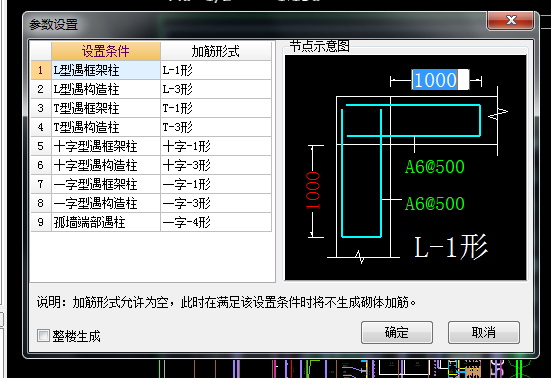Select row header number 5
This screenshot has width=551, height=378.
pyautogui.click(x=41, y=146)
